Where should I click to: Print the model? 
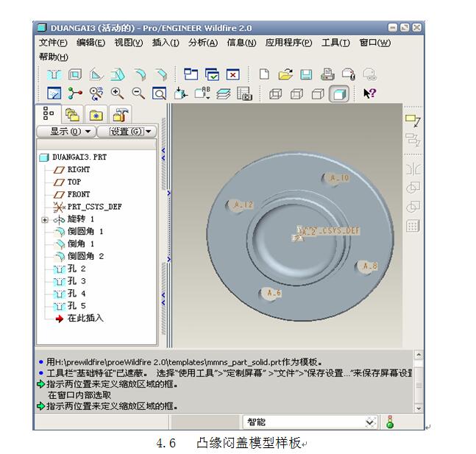(x=327, y=74)
